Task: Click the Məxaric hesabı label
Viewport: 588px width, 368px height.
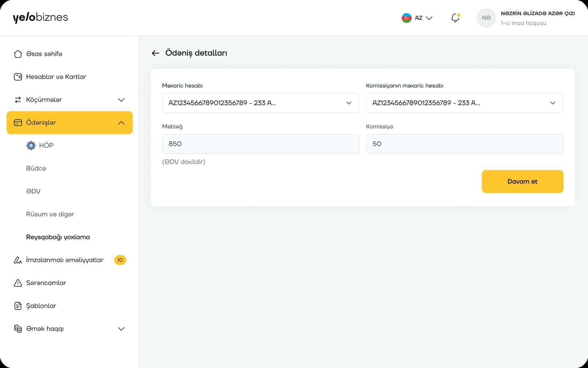Action: pos(182,86)
